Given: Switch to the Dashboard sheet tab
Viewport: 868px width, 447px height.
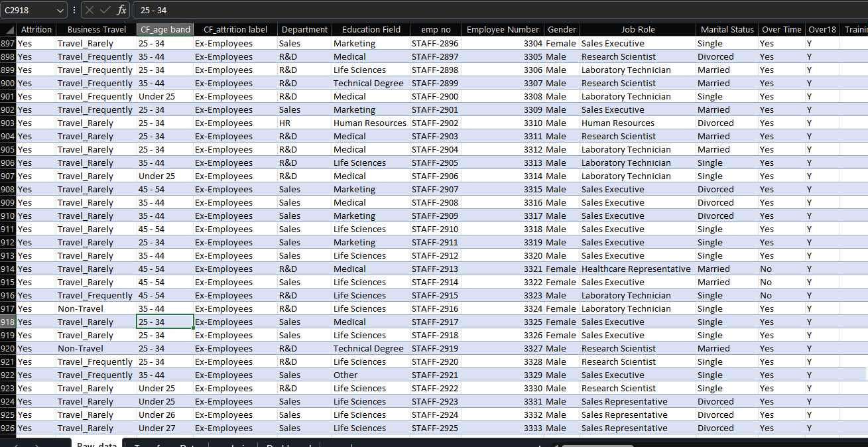Looking at the screenshot, I should 289,444.
